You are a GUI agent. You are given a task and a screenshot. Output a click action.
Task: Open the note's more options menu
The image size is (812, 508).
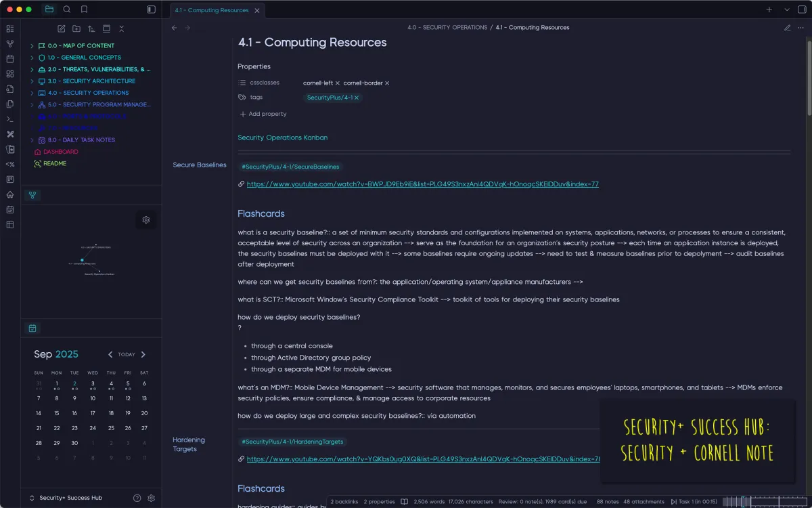[x=801, y=28]
